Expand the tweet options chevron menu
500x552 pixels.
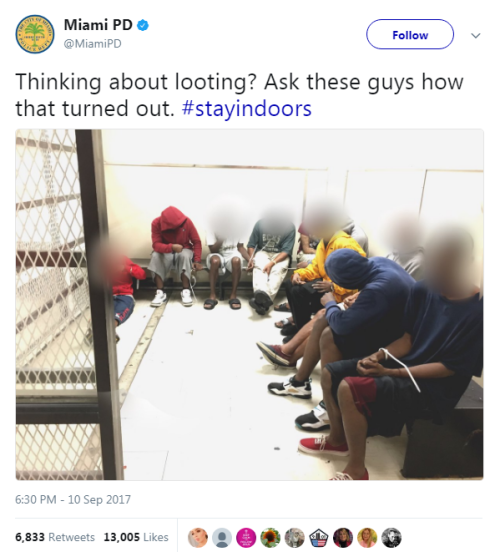click(x=476, y=36)
